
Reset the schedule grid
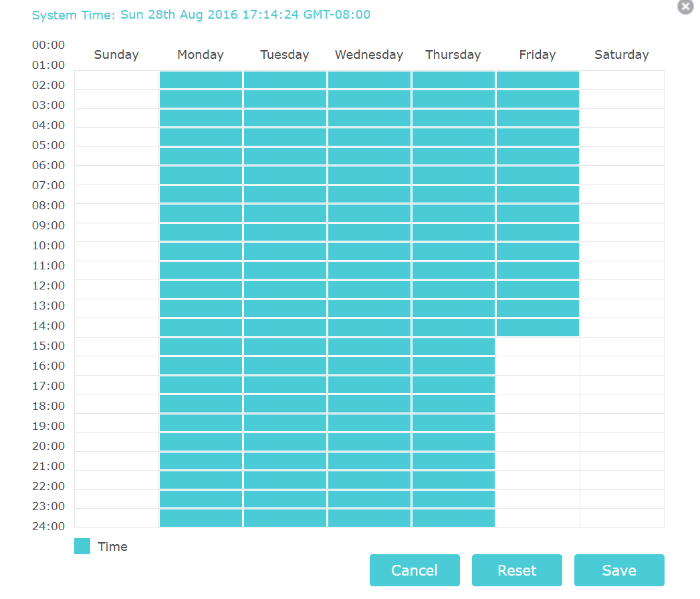[517, 570]
